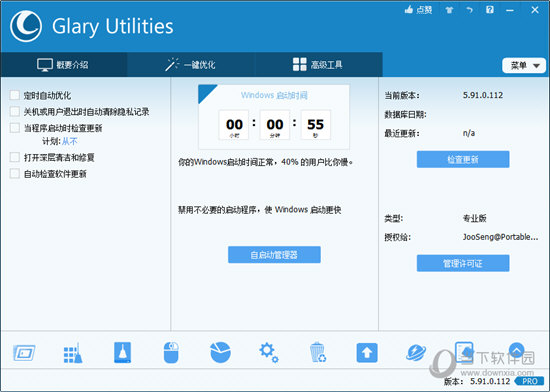Open the planet browser assistant icon

tap(416, 353)
